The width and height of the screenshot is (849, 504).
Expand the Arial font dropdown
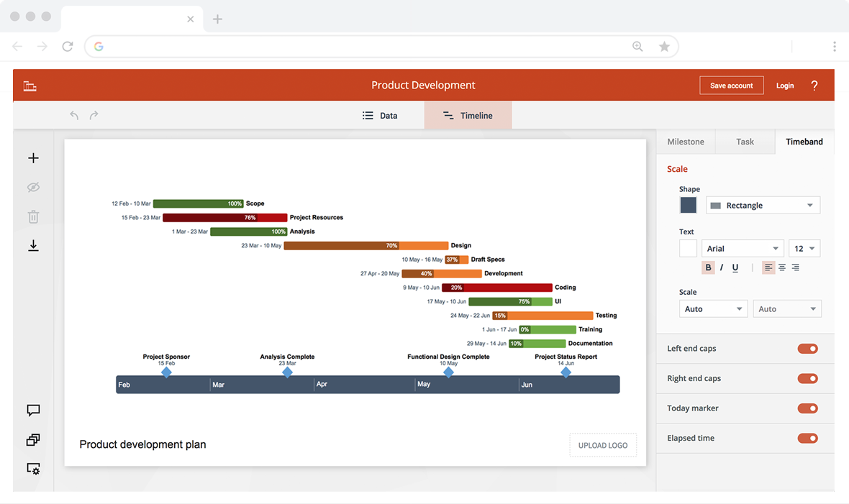pos(743,249)
